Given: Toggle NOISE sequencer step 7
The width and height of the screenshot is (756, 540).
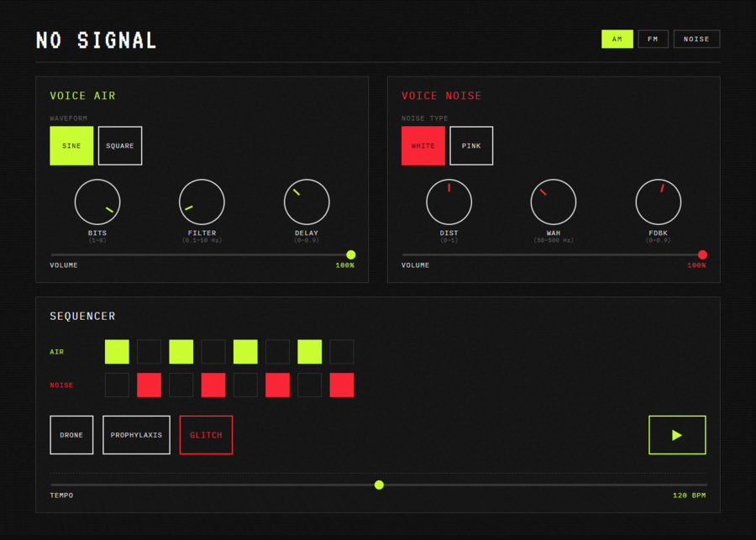Looking at the screenshot, I should point(309,385).
